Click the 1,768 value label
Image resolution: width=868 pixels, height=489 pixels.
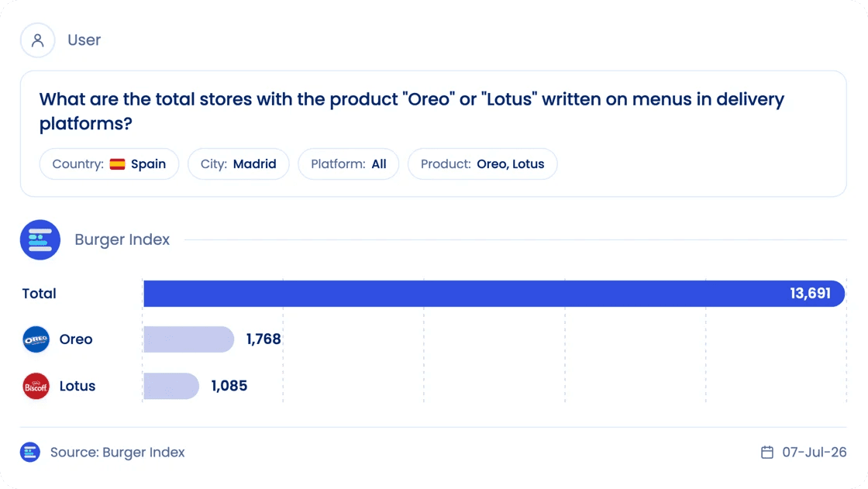(263, 339)
